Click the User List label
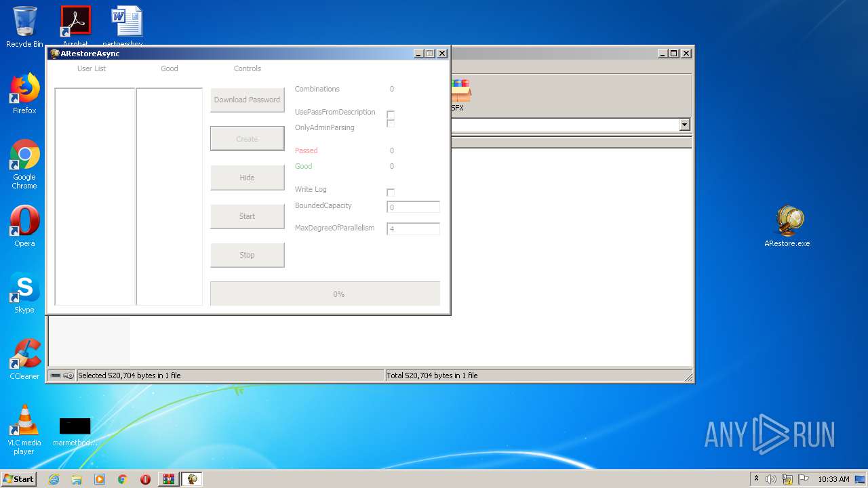 [x=92, y=68]
